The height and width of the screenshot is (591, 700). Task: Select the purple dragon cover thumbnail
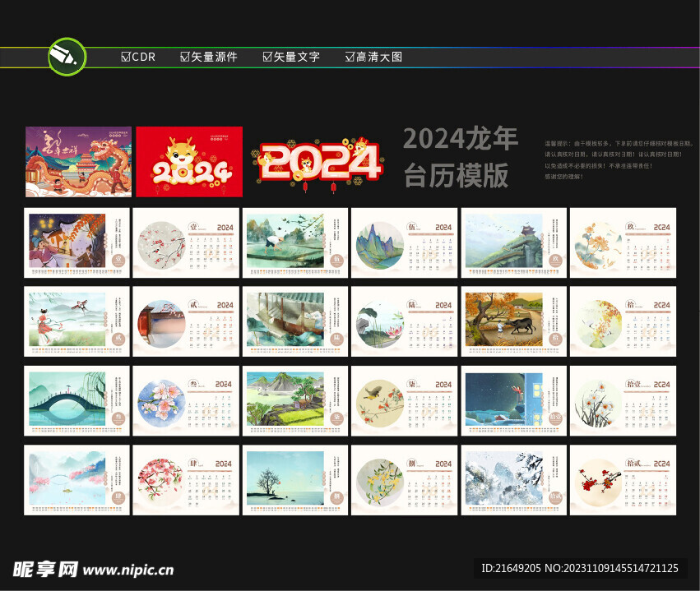pyautogui.click(x=78, y=161)
